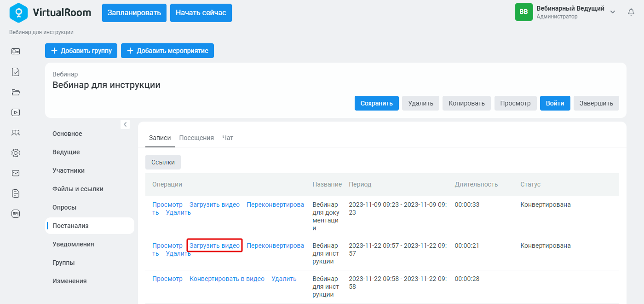The height and width of the screenshot is (304, 644).
Task: Click the gray Просмотр header button
Action: coord(516,103)
